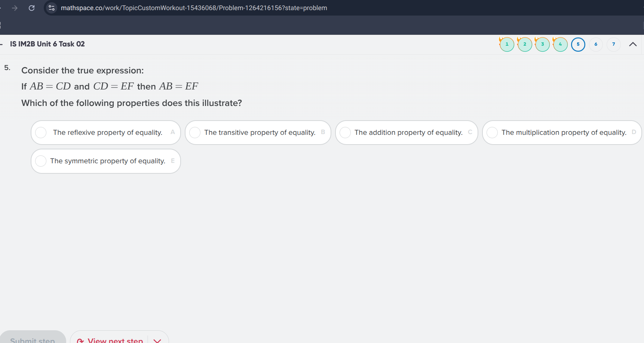The height and width of the screenshot is (343, 644).
Task: Collapse the question navigator chevron
Action: coord(633,44)
